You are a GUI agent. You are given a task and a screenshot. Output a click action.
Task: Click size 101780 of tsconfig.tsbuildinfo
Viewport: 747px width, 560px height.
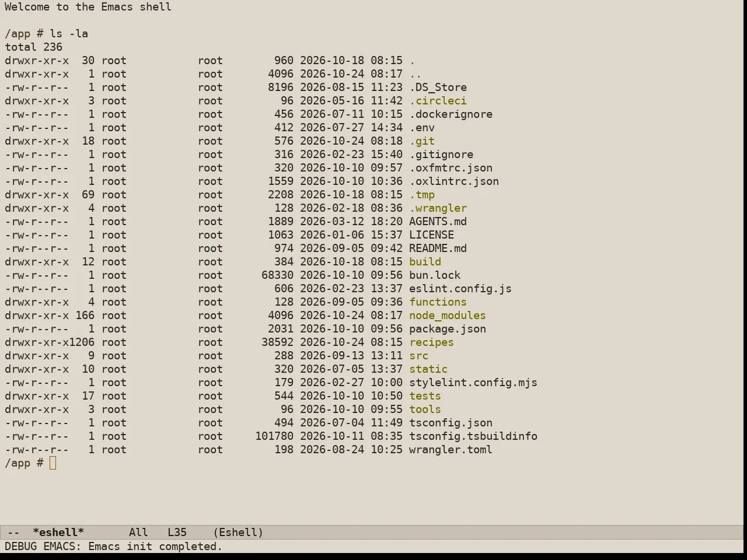(x=274, y=436)
